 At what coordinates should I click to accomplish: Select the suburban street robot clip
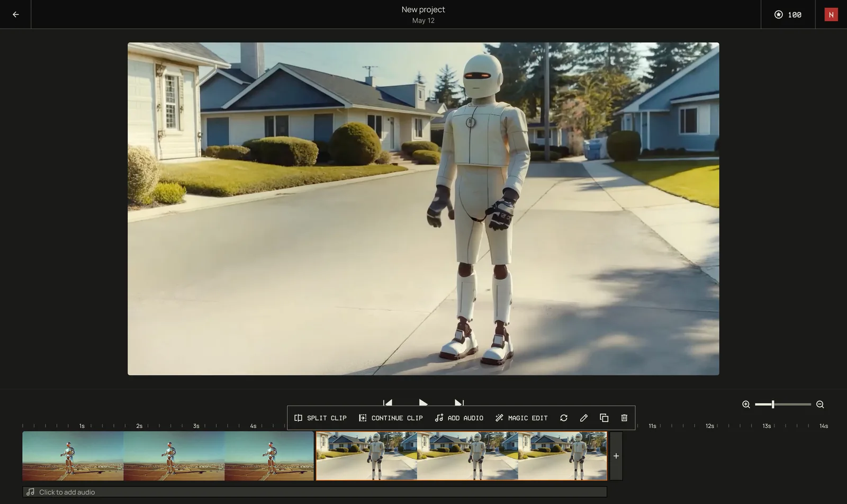pyautogui.click(x=462, y=456)
